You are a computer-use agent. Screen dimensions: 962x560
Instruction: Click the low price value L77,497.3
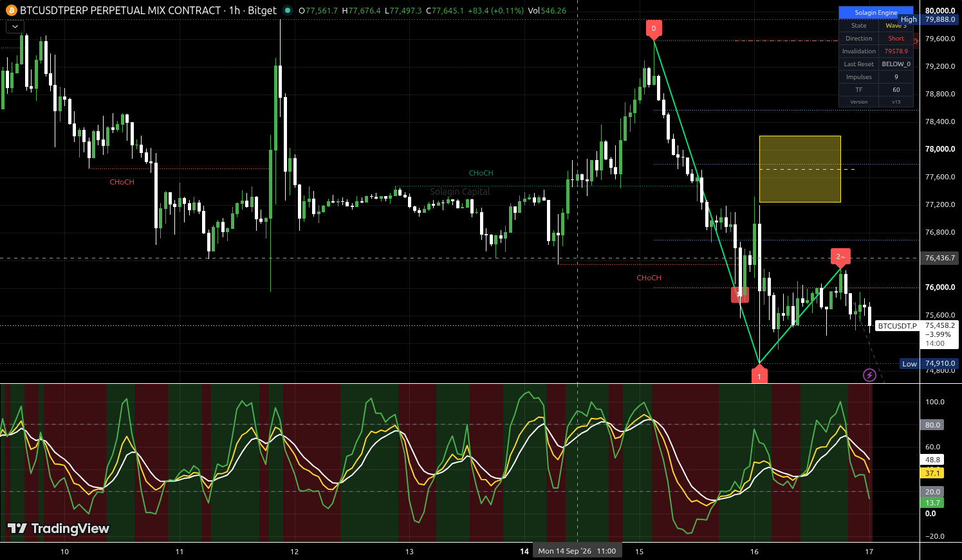pos(403,10)
